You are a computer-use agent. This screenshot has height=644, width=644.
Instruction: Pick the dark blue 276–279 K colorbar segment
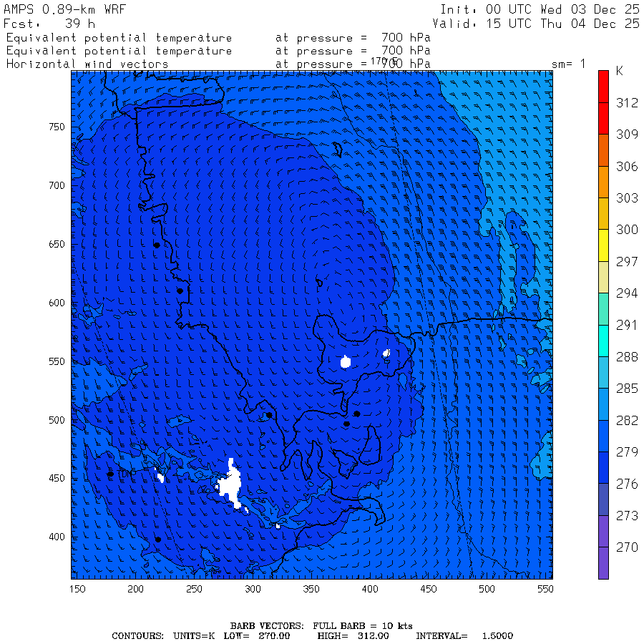pyautogui.click(x=603, y=467)
